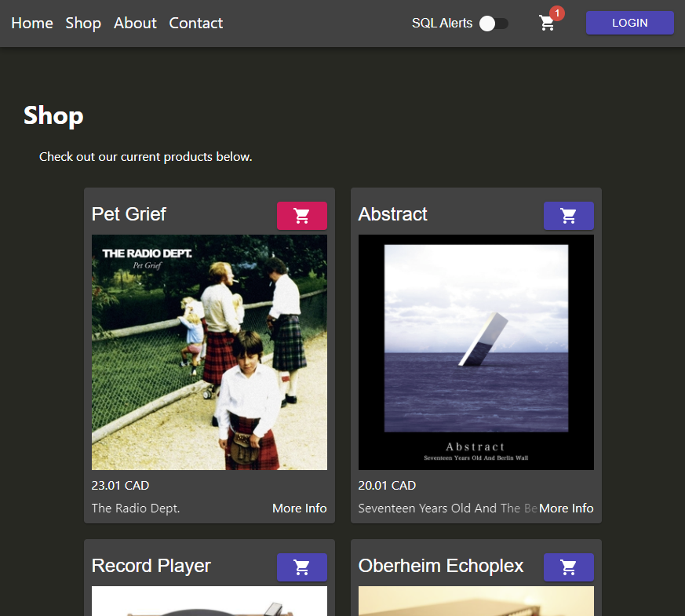Click the Seventeen Years Old artist text
Image resolution: width=685 pixels, height=616 pixels.
point(448,508)
